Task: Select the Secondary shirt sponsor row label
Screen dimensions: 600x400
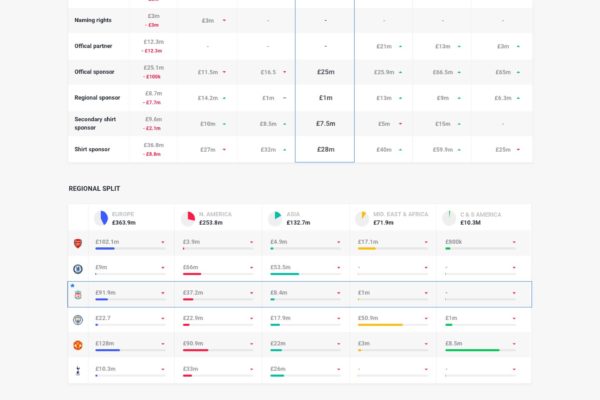Action: coord(95,124)
